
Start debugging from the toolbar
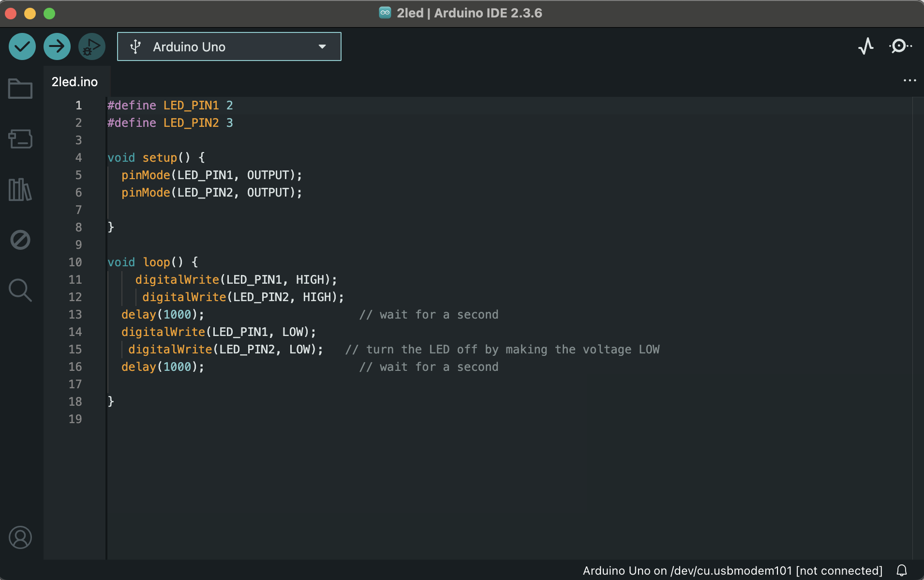(91, 46)
